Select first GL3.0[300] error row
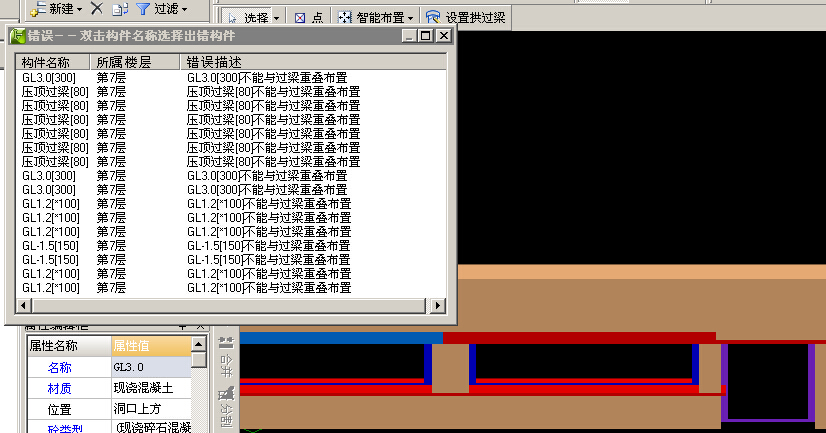826x433 pixels. tap(48, 77)
